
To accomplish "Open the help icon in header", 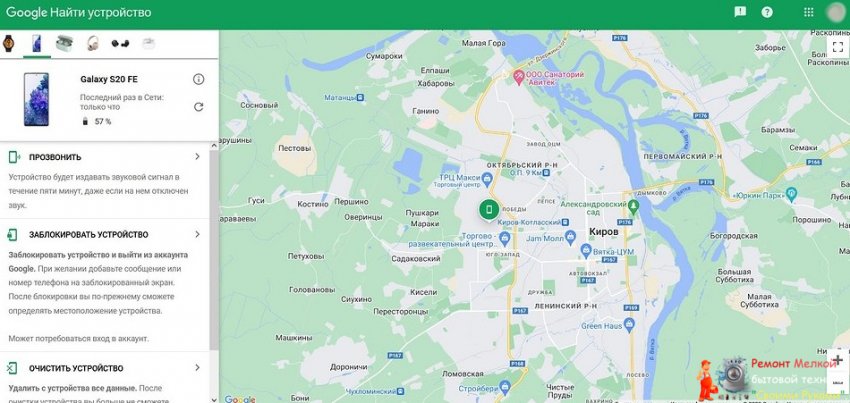I will (767, 12).
